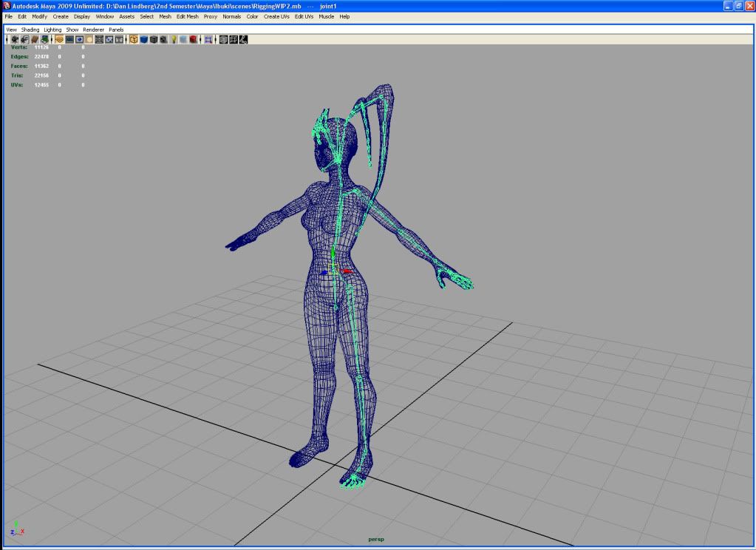Viewport: 756px width, 550px height.
Task: Toggle the X-ray joints icon
Action: [x=243, y=40]
